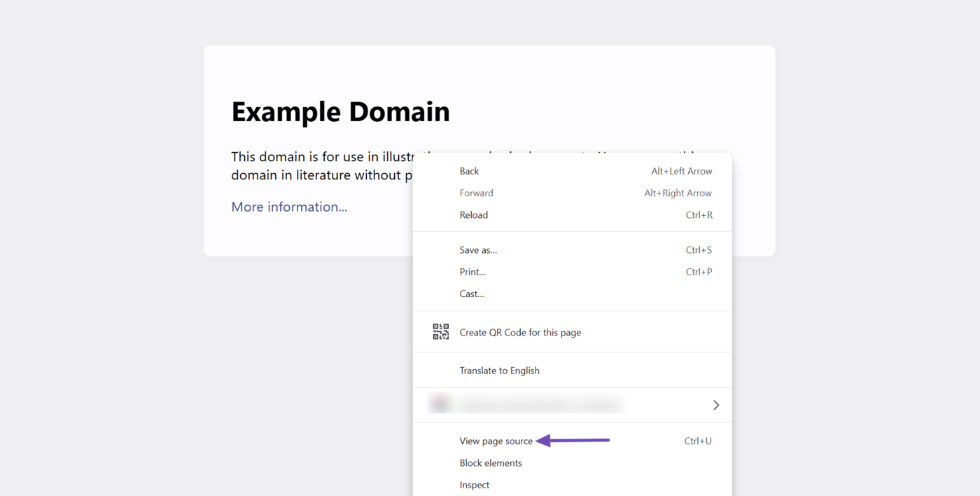Click the Ctrl+U shortcut label
Screen dimensions: 980x496
click(697, 441)
